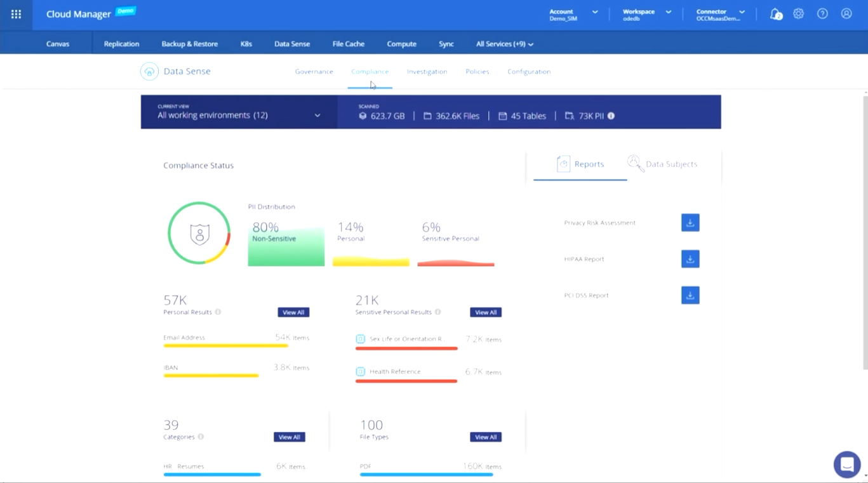The width and height of the screenshot is (868, 483).
Task: Open the settings gear icon
Action: click(799, 13)
